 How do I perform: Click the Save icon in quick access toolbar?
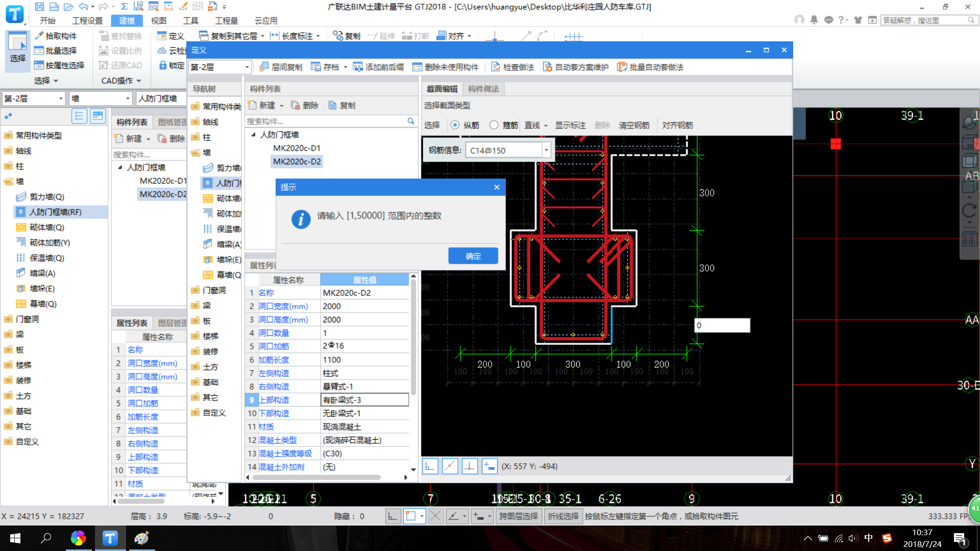coord(39,7)
